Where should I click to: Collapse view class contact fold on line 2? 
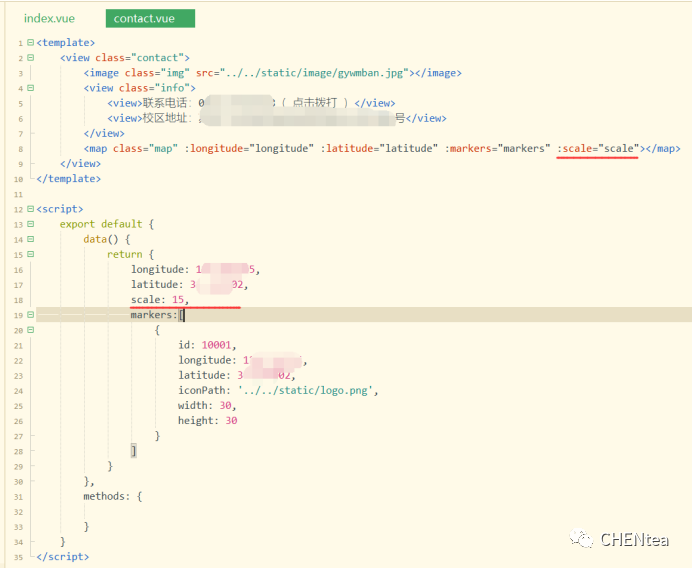tap(30, 57)
